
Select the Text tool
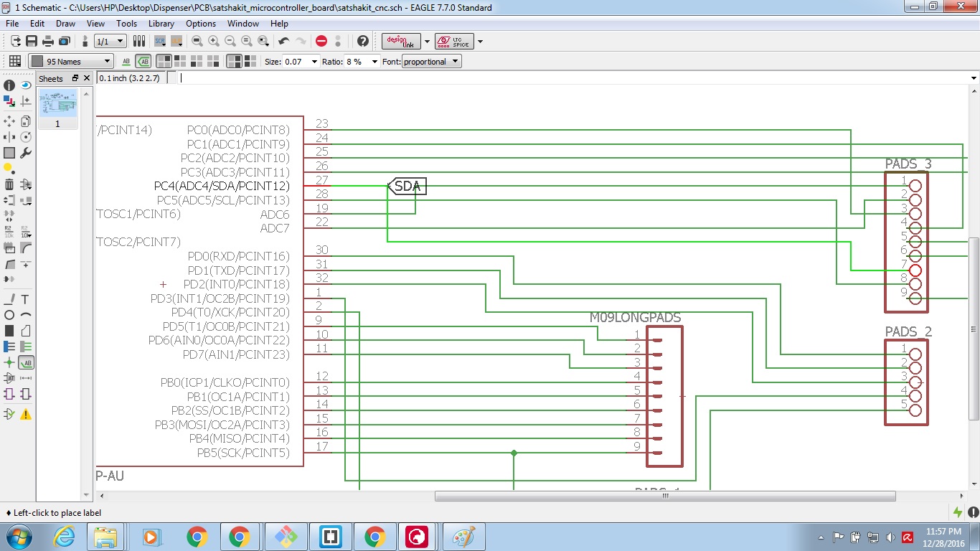26,299
